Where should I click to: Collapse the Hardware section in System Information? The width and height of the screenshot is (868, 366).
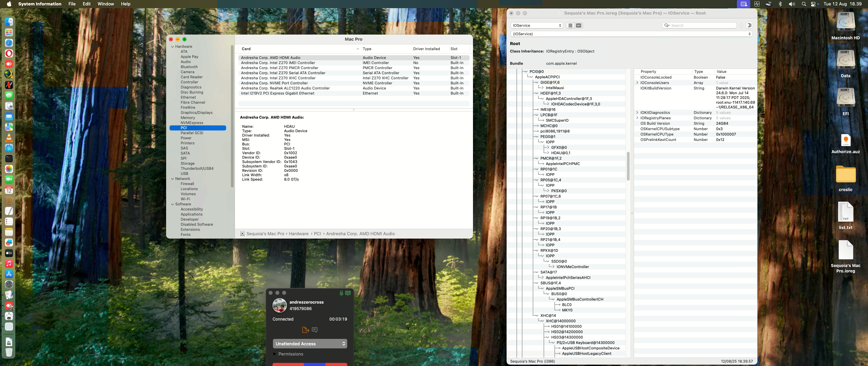(x=173, y=47)
